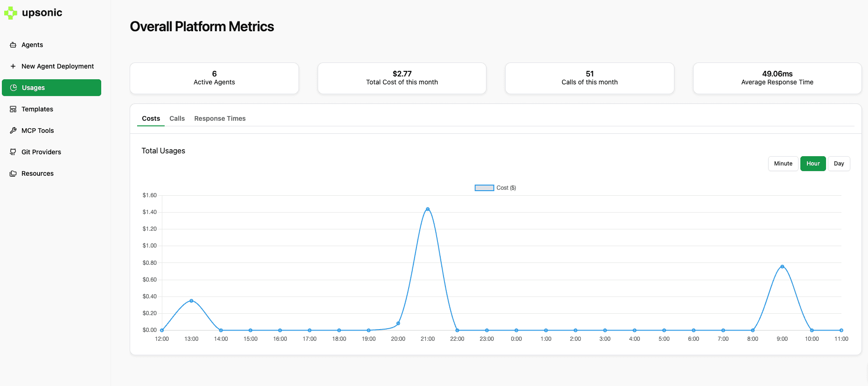Open the Active Agents metric card

215,78
